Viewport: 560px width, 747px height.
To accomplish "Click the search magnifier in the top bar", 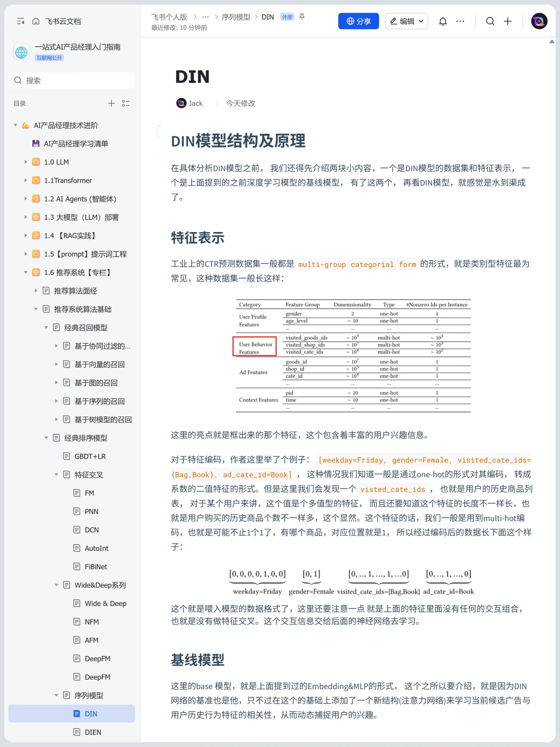I will pos(490,21).
